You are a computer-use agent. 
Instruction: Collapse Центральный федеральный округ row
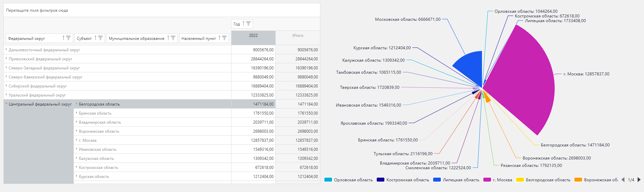click(x=6, y=104)
